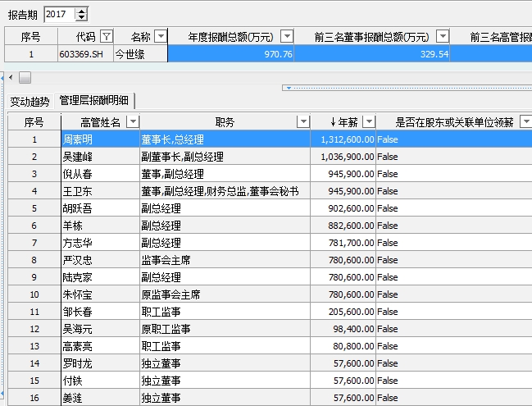This screenshot has height=406, width=532.
Task: Click the 1,036,900.00 salary cell
Action: (x=343, y=157)
